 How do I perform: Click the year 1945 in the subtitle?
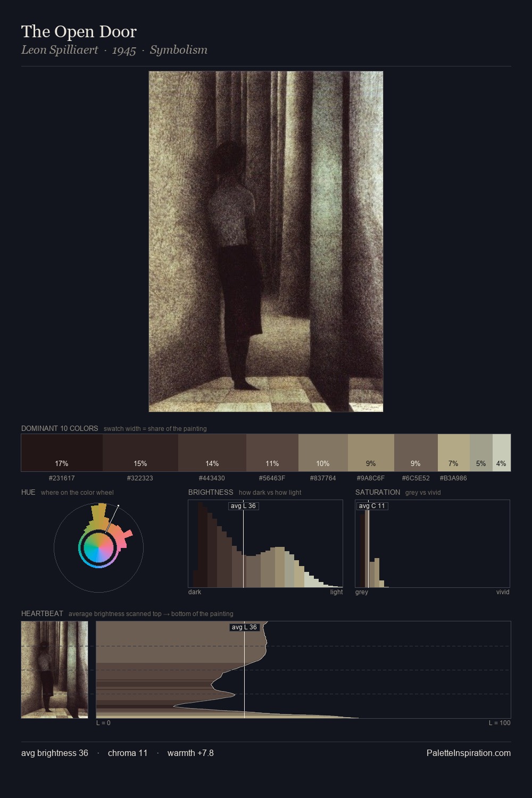click(124, 51)
